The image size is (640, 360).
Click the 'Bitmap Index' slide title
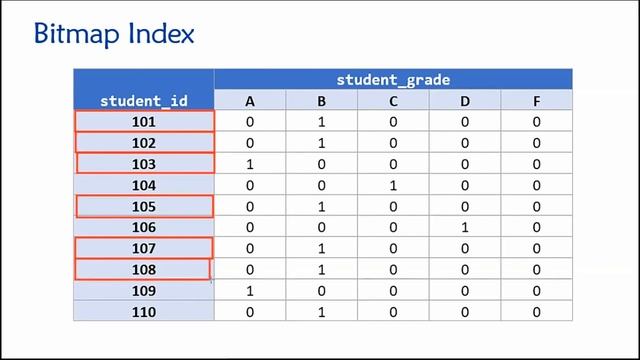[x=114, y=34]
